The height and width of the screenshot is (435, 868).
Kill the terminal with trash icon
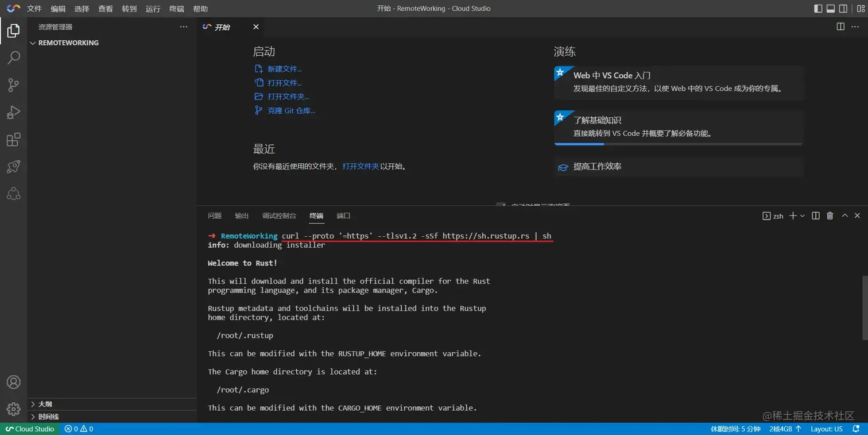pos(830,215)
